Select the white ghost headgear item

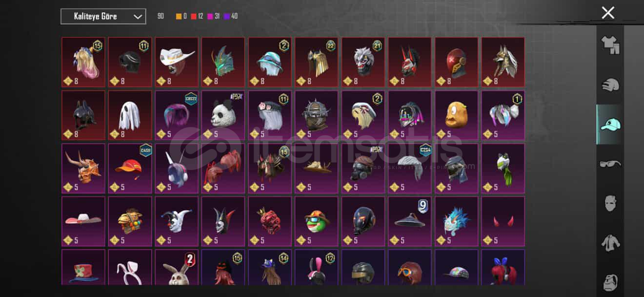130,115
